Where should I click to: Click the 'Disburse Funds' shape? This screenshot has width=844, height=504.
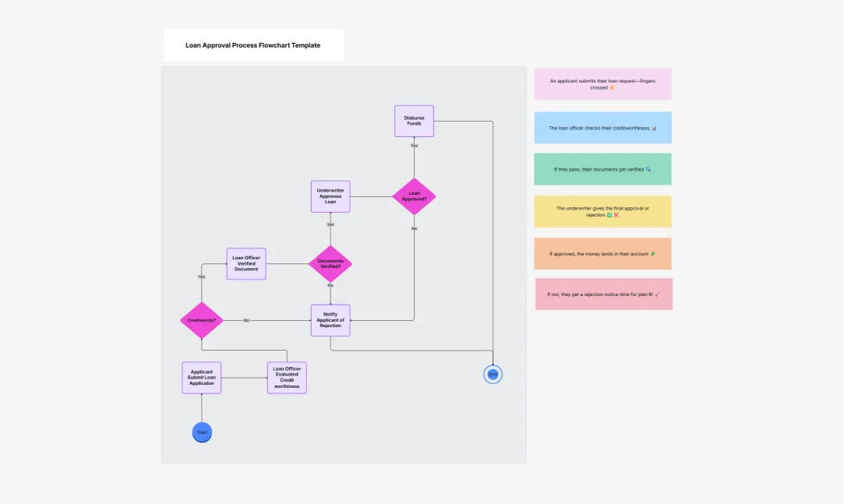[414, 120]
